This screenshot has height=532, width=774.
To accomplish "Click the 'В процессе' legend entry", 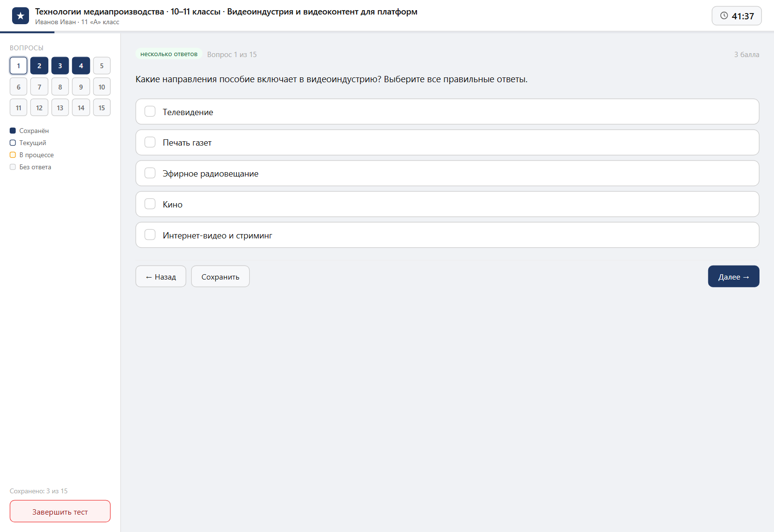I will tap(32, 155).
